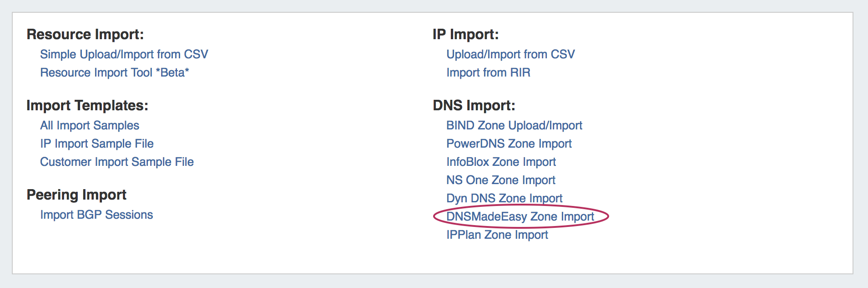The image size is (868, 288).
Task: Open IP Upload/Import from CSV link
Action: (510, 54)
